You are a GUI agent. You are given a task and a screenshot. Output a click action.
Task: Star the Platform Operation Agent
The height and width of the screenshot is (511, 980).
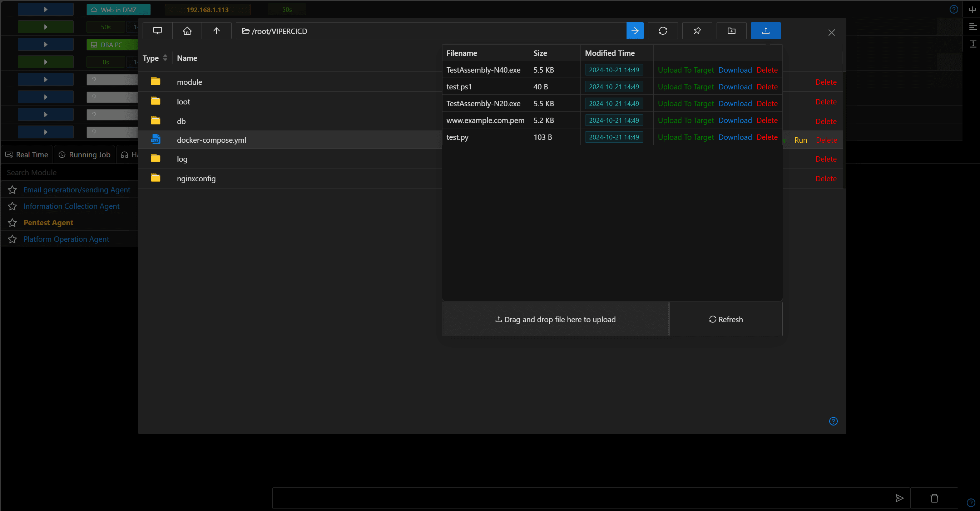point(12,239)
